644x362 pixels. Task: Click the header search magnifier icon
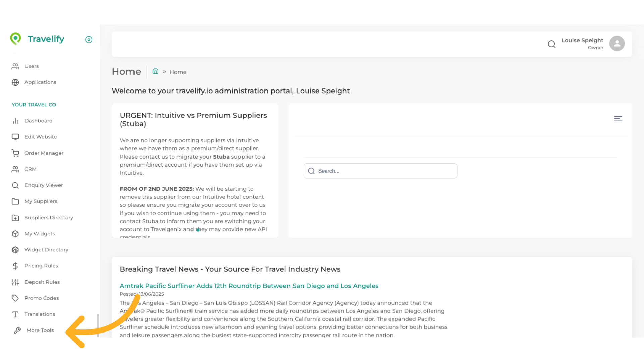tap(551, 44)
